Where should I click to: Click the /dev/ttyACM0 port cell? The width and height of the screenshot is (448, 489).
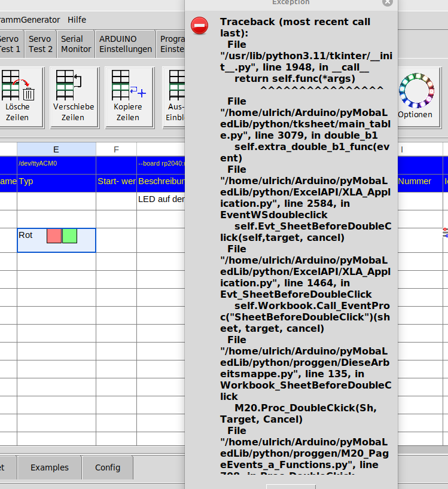coord(56,163)
